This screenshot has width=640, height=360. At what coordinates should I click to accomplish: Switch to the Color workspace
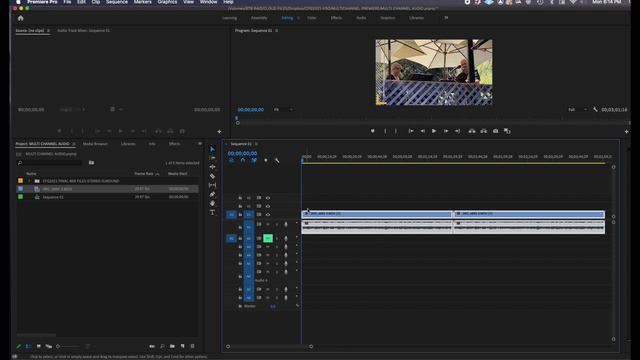tap(311, 18)
